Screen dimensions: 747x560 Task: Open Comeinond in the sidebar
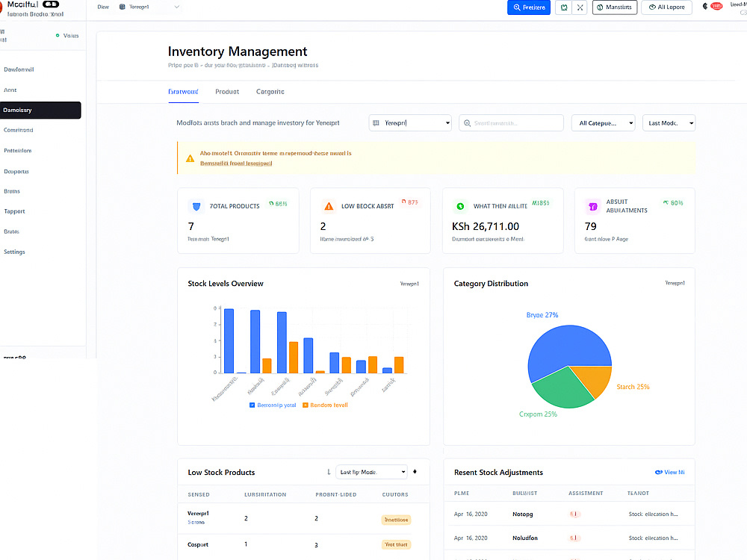point(19,130)
